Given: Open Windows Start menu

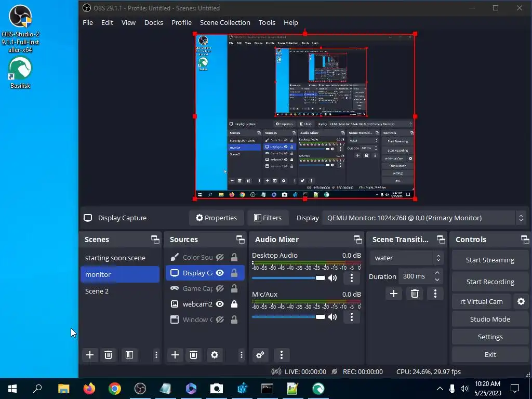Looking at the screenshot, I should coord(12,389).
